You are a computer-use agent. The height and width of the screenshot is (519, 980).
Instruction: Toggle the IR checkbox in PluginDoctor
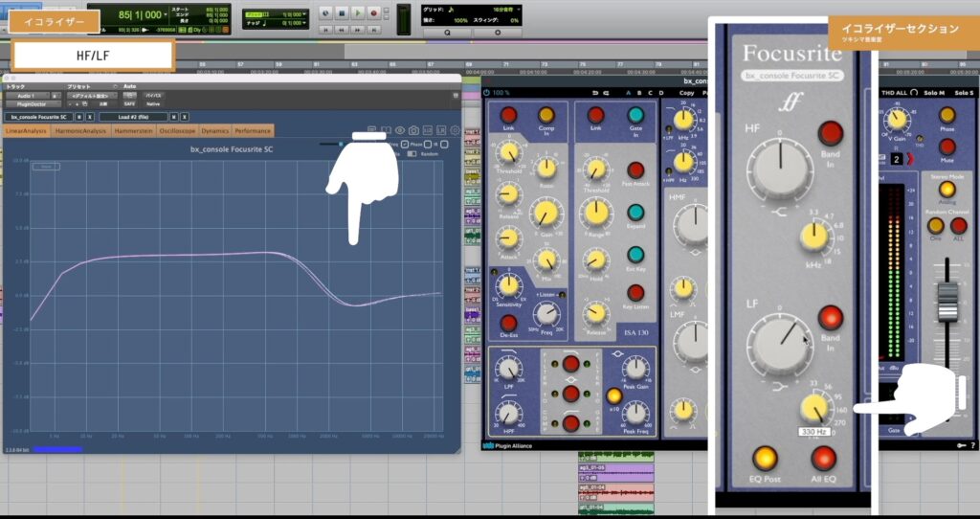point(444,145)
